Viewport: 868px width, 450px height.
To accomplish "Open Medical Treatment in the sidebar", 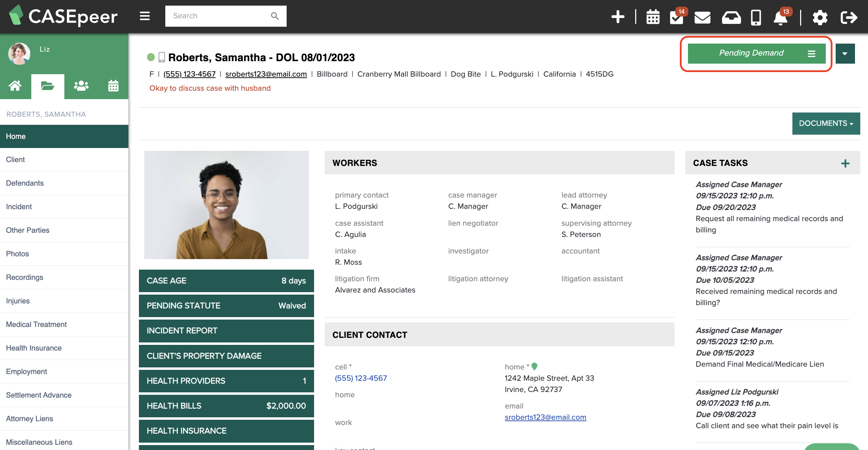I will point(64,324).
